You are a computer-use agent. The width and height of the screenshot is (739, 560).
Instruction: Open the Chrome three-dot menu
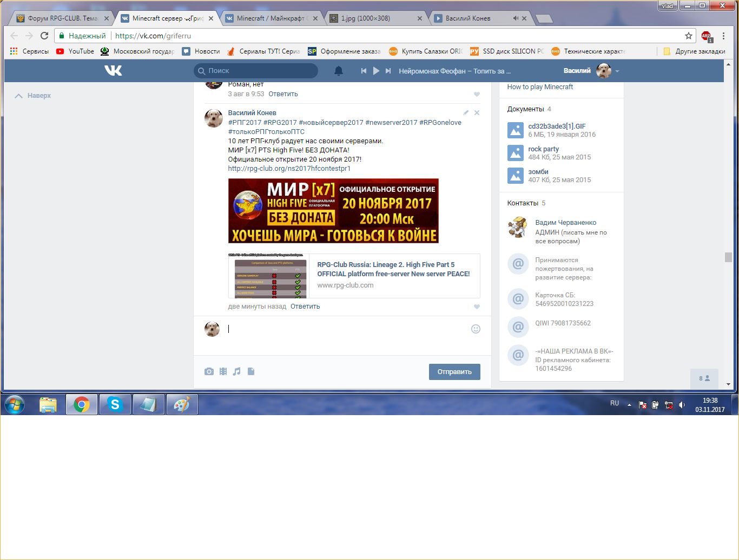point(723,36)
